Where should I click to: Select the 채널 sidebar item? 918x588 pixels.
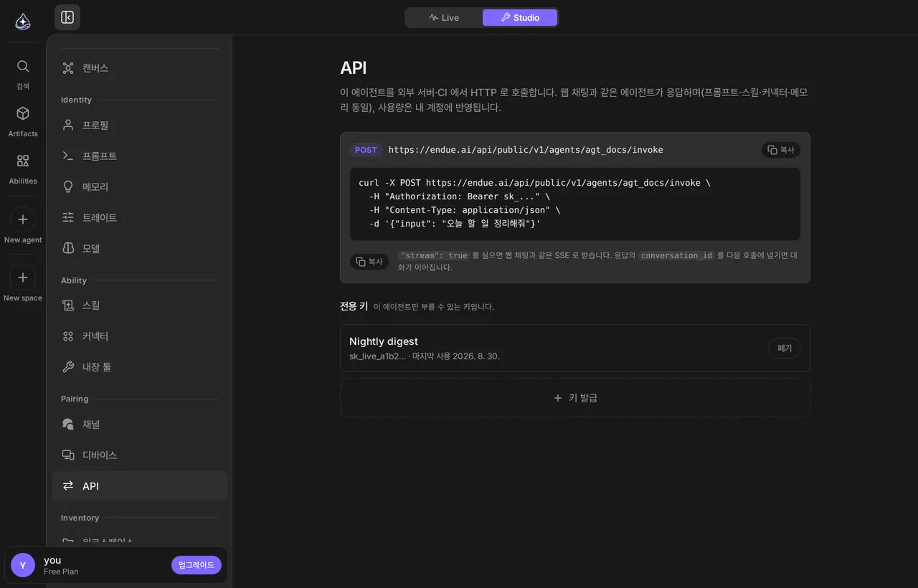click(140, 425)
